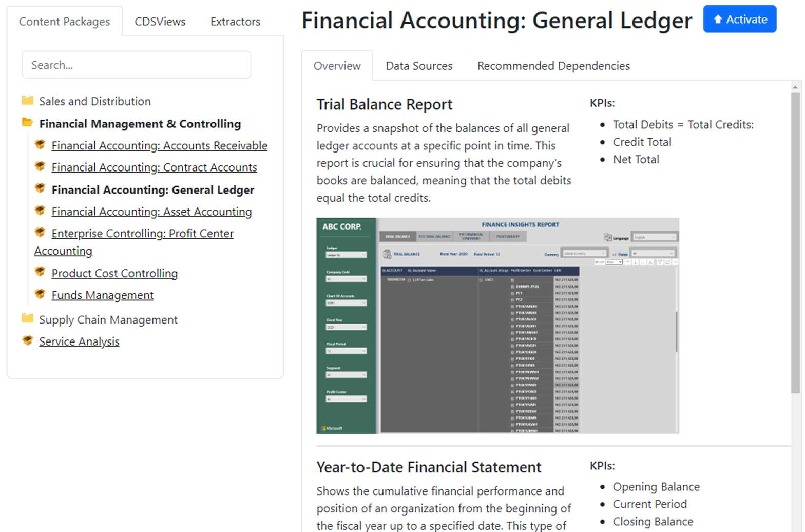Select Financial Accounting: General Ledger tree item
The image size is (805, 532).
pos(153,190)
